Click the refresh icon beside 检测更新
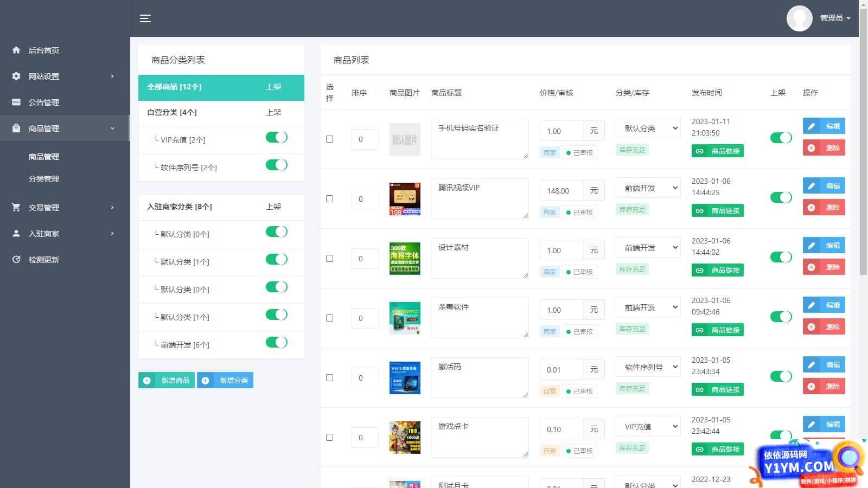The height and width of the screenshot is (488, 868). pos(16,259)
